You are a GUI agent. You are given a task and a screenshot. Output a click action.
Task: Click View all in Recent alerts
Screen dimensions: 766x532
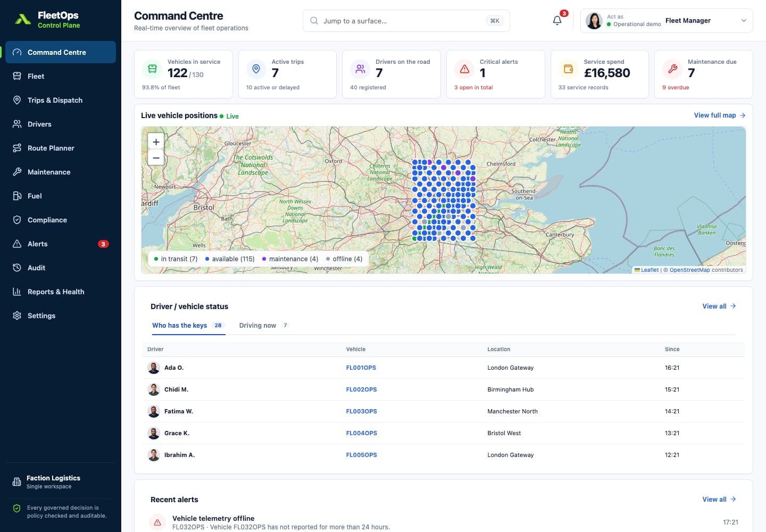click(x=719, y=500)
